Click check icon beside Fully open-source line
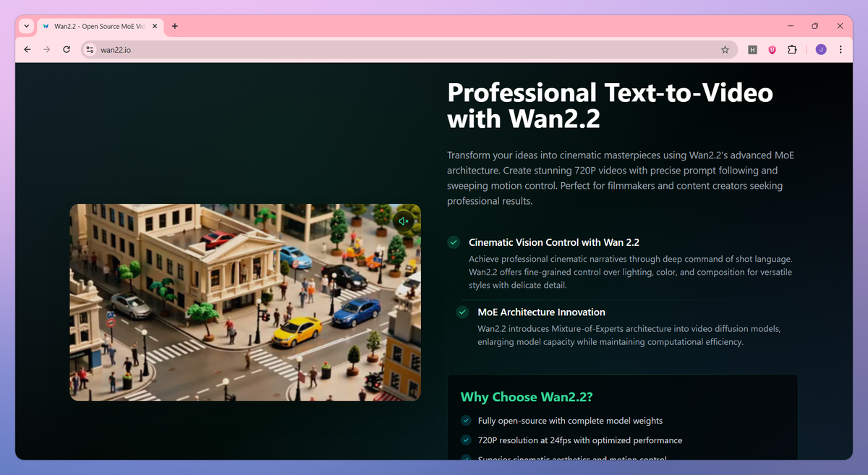This screenshot has width=868, height=475. (x=466, y=420)
